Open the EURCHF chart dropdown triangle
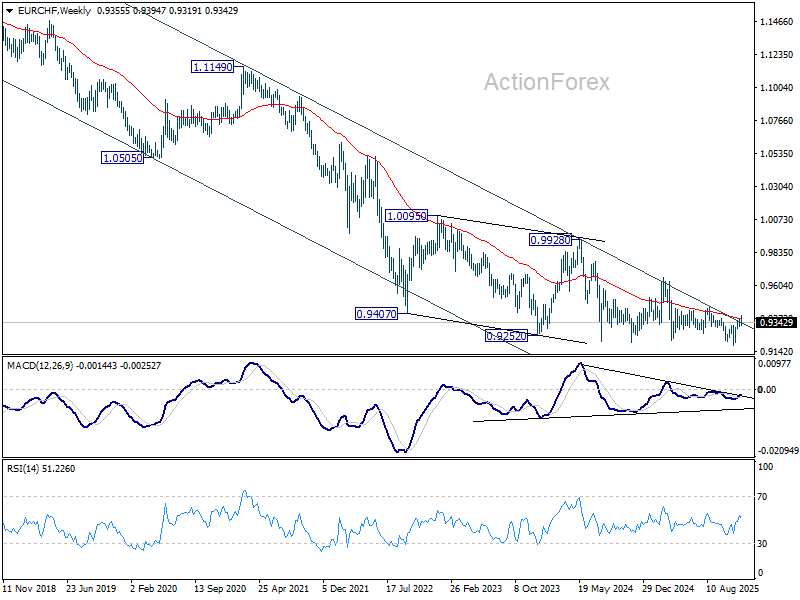This screenshot has height=600, width=800. [9, 11]
